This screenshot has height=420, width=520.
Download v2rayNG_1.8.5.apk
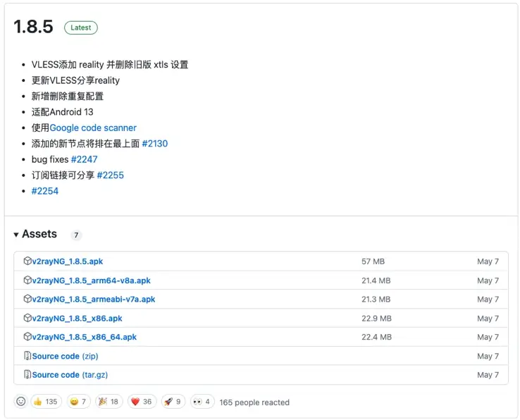tap(68, 261)
